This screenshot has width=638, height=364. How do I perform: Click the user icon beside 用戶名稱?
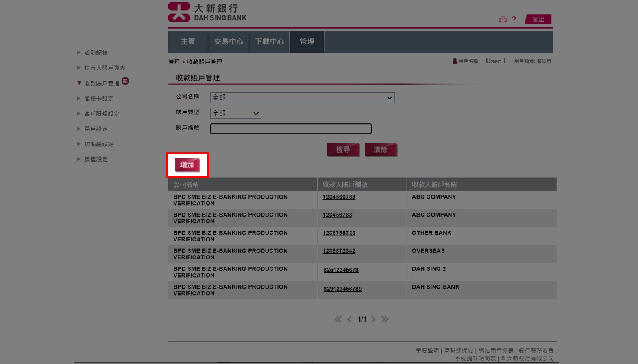(x=454, y=61)
